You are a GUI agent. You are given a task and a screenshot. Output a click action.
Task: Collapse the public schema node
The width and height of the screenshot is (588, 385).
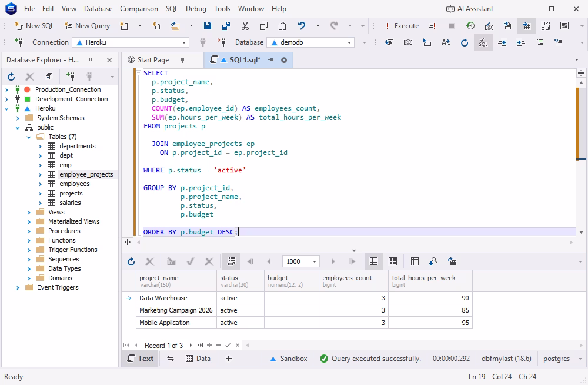point(18,128)
